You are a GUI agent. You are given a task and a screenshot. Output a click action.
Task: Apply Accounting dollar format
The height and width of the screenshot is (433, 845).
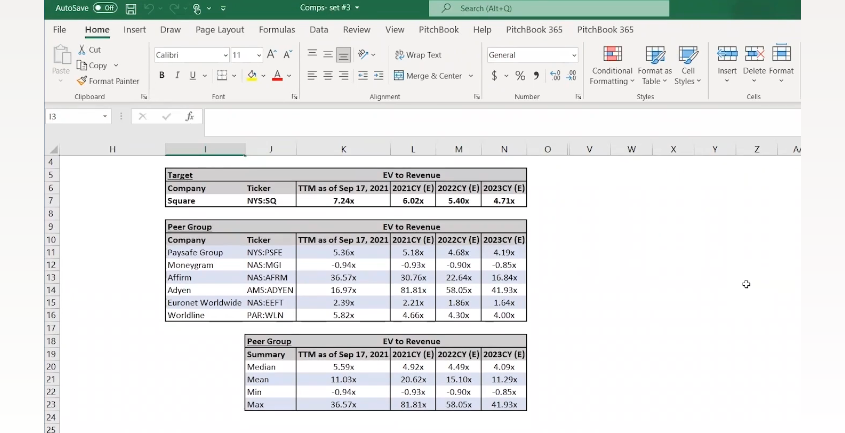494,76
